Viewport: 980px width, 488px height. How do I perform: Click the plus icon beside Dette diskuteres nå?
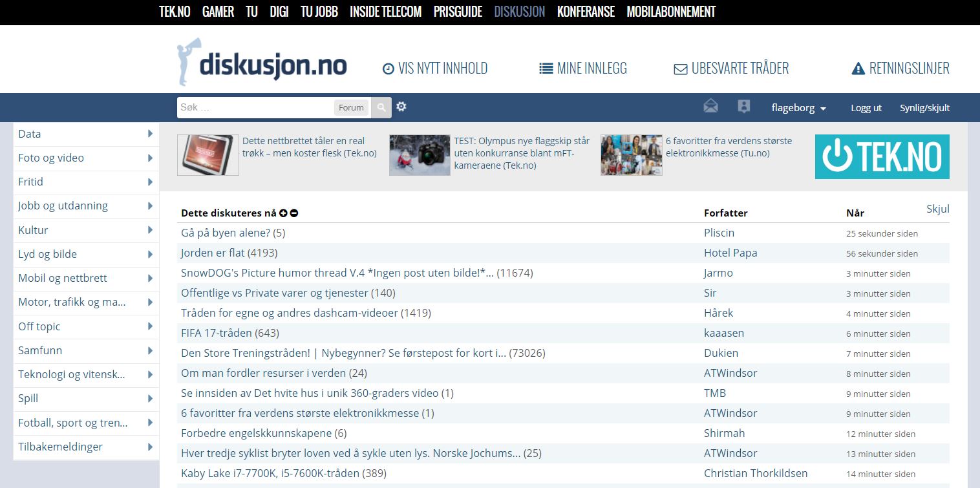283,213
